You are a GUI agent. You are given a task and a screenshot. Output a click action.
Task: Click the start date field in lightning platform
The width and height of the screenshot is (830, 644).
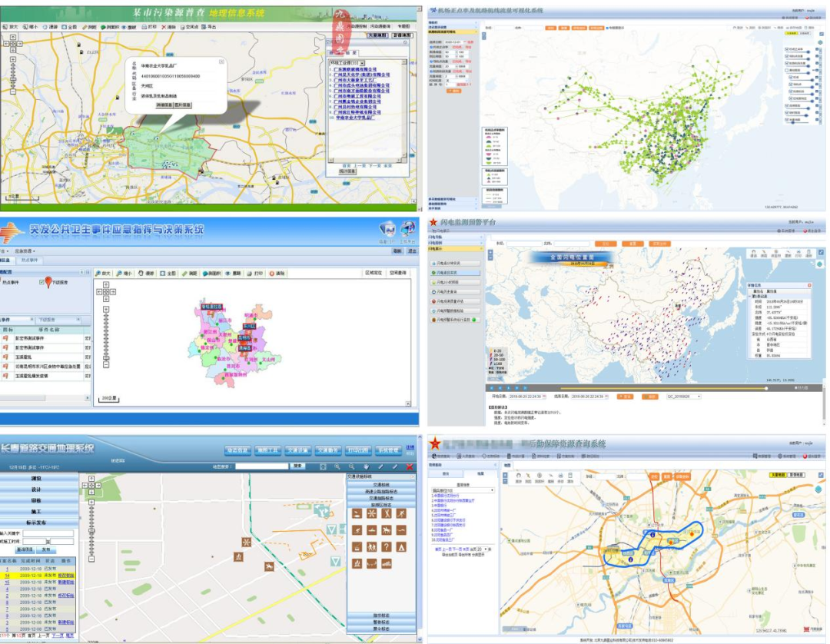[526, 397]
